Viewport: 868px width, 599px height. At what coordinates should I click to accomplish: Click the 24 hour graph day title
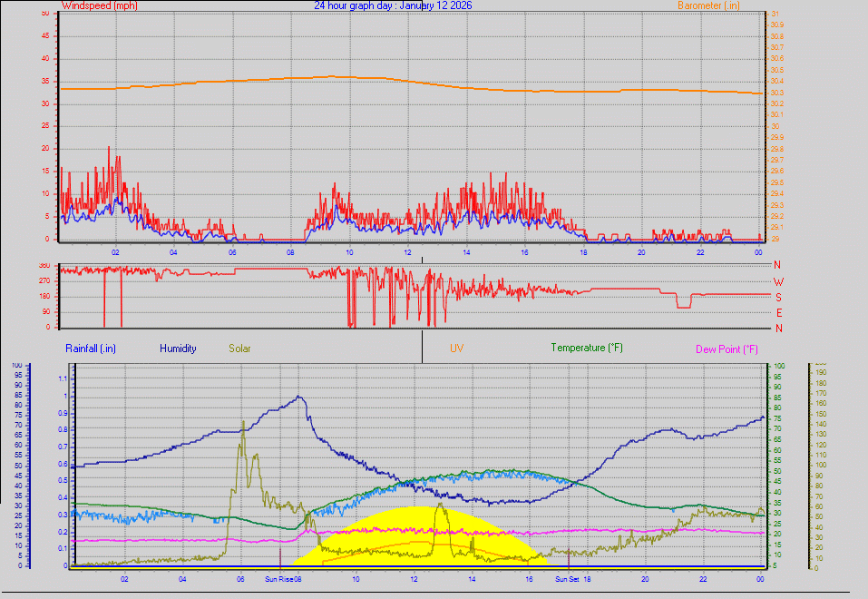tap(395, 5)
